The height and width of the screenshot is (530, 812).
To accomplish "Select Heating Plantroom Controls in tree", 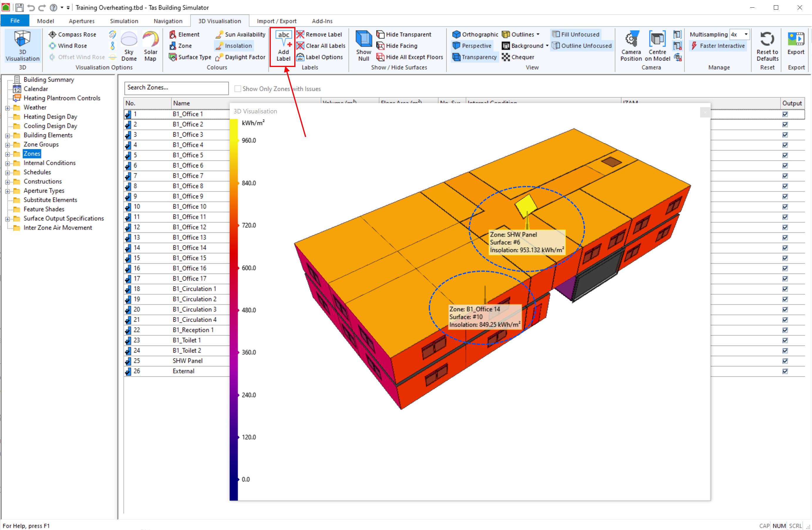I will pos(62,98).
